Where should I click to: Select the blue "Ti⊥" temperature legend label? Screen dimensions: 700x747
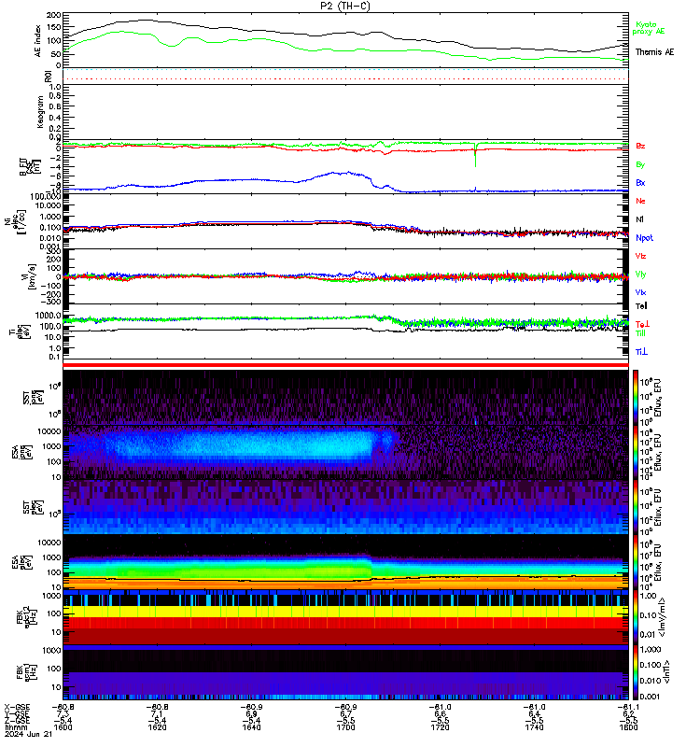pos(641,352)
